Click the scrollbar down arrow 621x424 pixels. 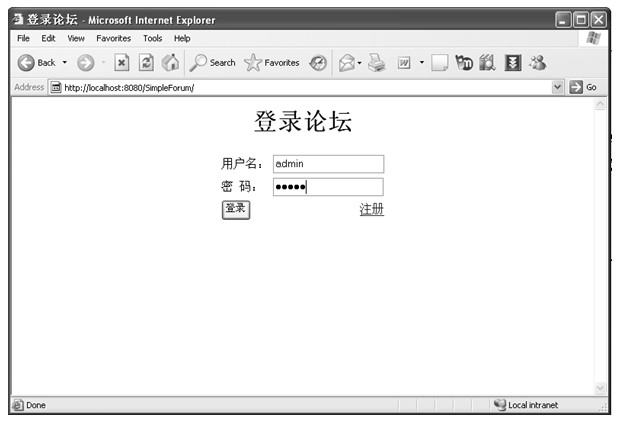pyautogui.click(x=600, y=388)
